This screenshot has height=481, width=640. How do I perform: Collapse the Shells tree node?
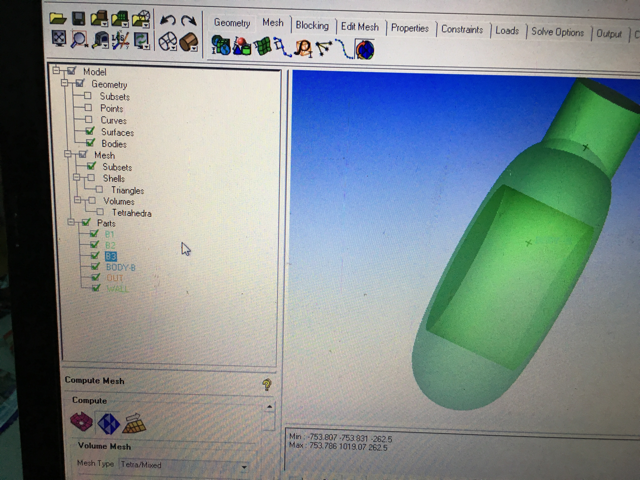point(76,177)
